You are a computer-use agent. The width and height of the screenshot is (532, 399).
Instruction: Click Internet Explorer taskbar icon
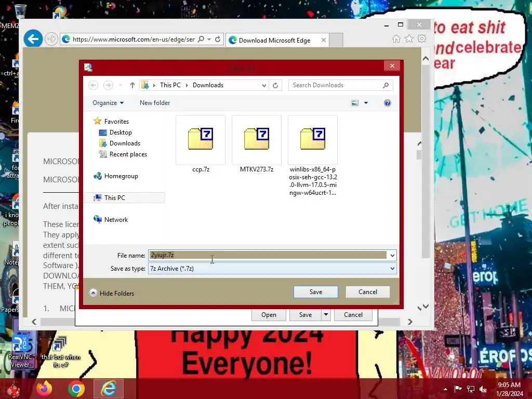point(109,389)
